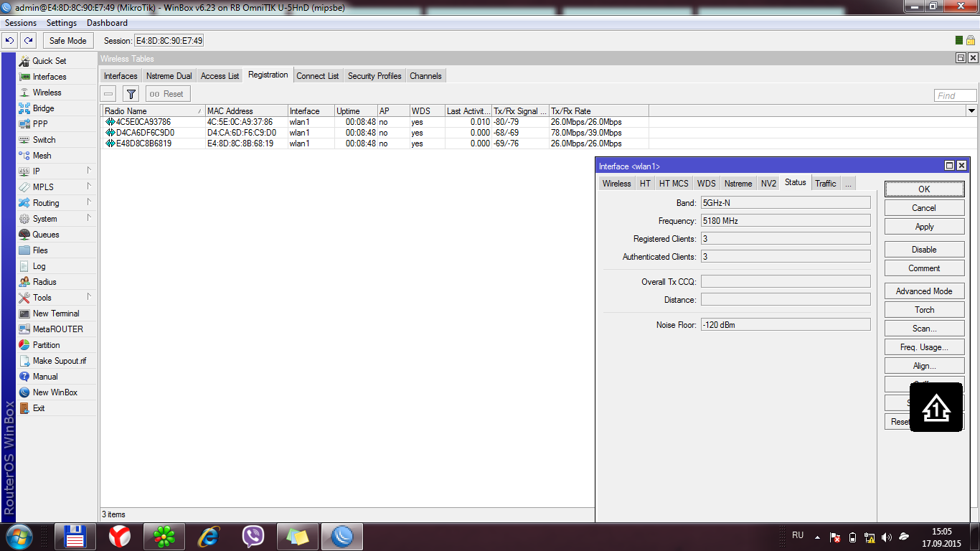Click the Disable button
The width and height of the screenshot is (980, 551).
click(924, 250)
